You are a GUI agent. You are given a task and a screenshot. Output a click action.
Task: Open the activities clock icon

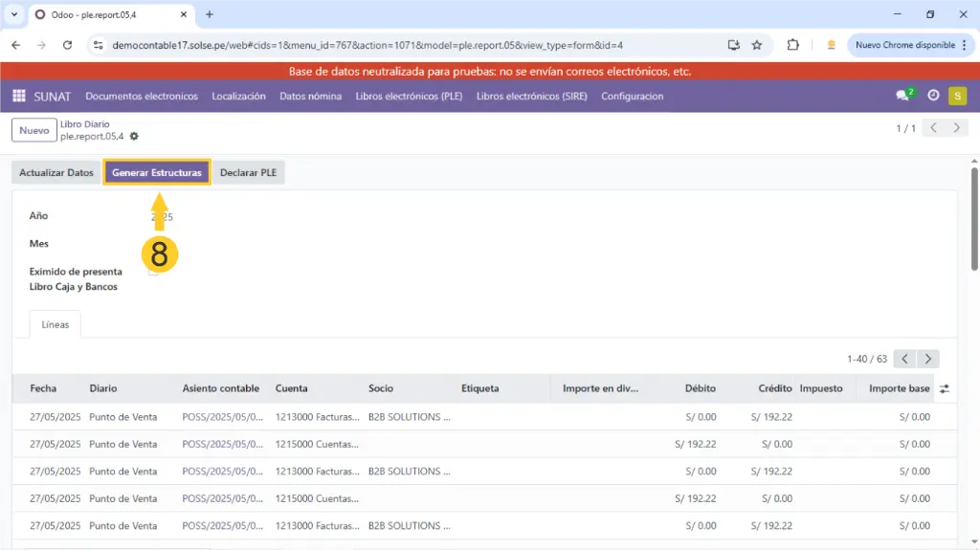coord(933,96)
